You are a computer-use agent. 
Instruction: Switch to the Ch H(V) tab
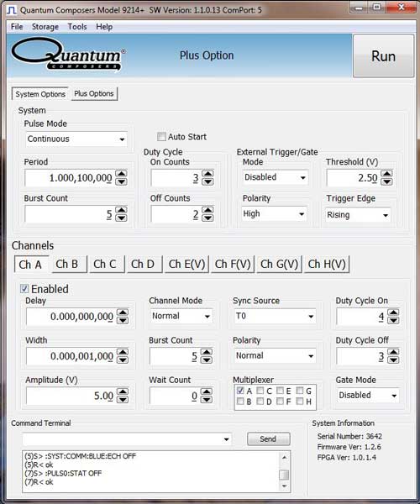[327, 265]
